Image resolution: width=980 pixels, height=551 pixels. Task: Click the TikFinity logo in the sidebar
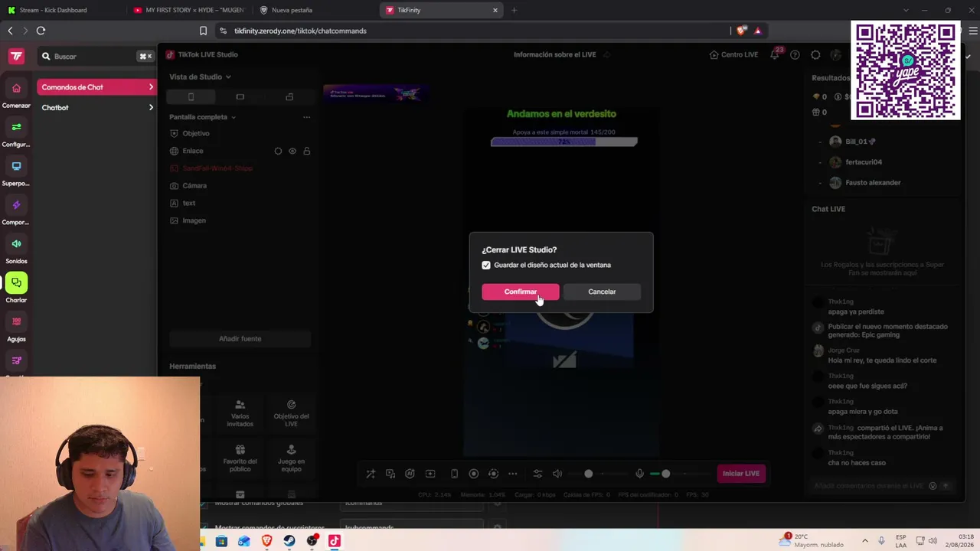(x=16, y=56)
